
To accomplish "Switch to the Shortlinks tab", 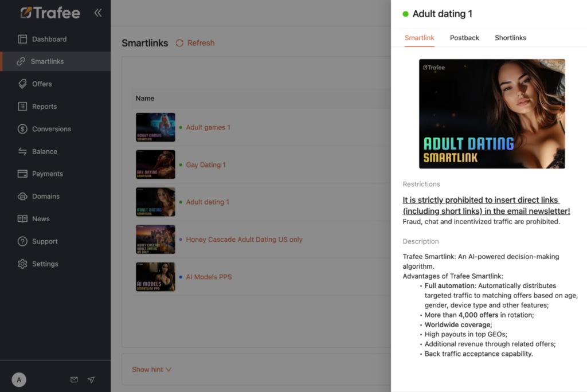I will (510, 38).
